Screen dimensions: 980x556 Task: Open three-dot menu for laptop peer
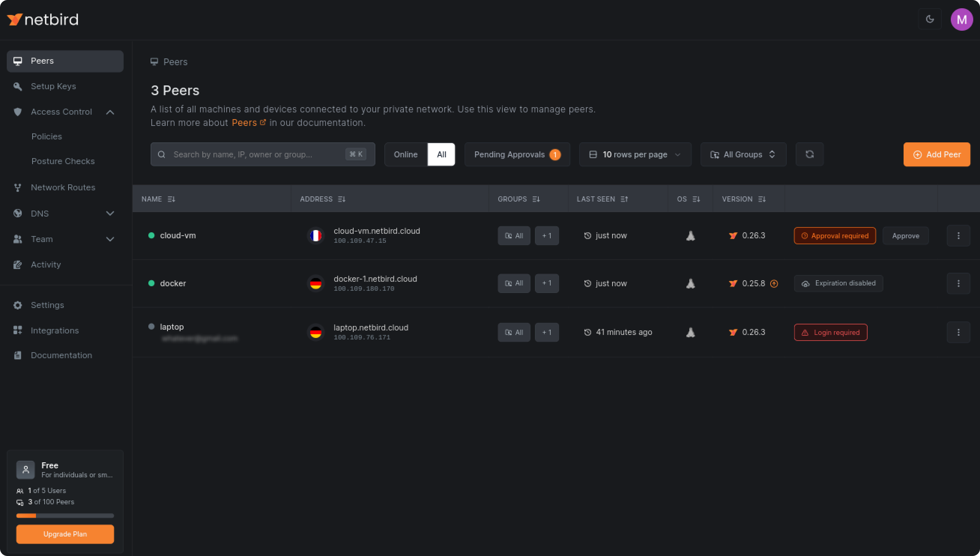(958, 332)
